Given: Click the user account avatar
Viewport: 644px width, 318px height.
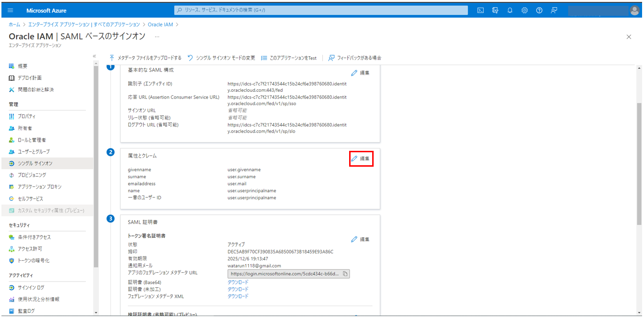Looking at the screenshot, I should (634, 10).
